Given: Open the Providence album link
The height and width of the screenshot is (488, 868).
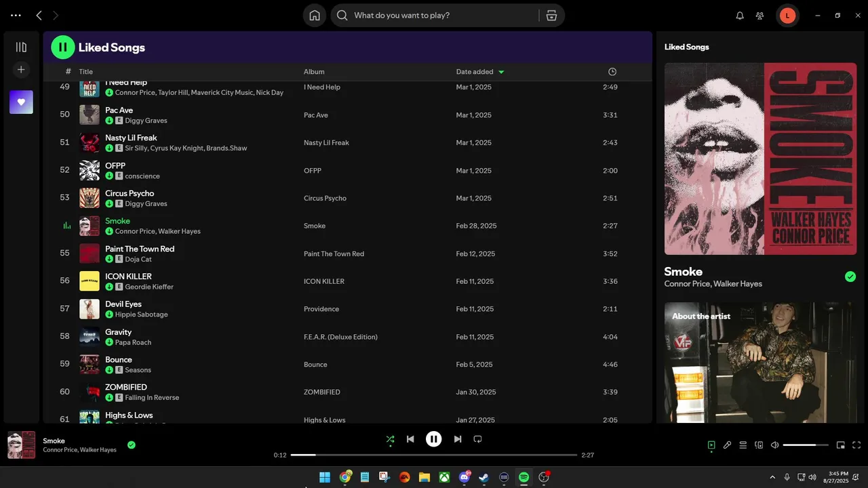Looking at the screenshot, I should (x=321, y=309).
